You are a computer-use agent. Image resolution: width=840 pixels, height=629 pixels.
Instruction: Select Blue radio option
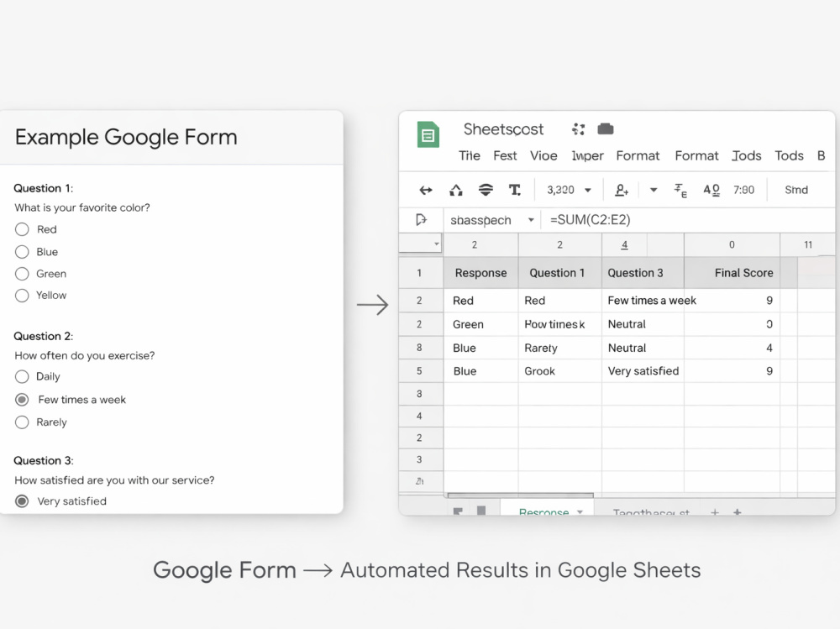[x=22, y=252]
